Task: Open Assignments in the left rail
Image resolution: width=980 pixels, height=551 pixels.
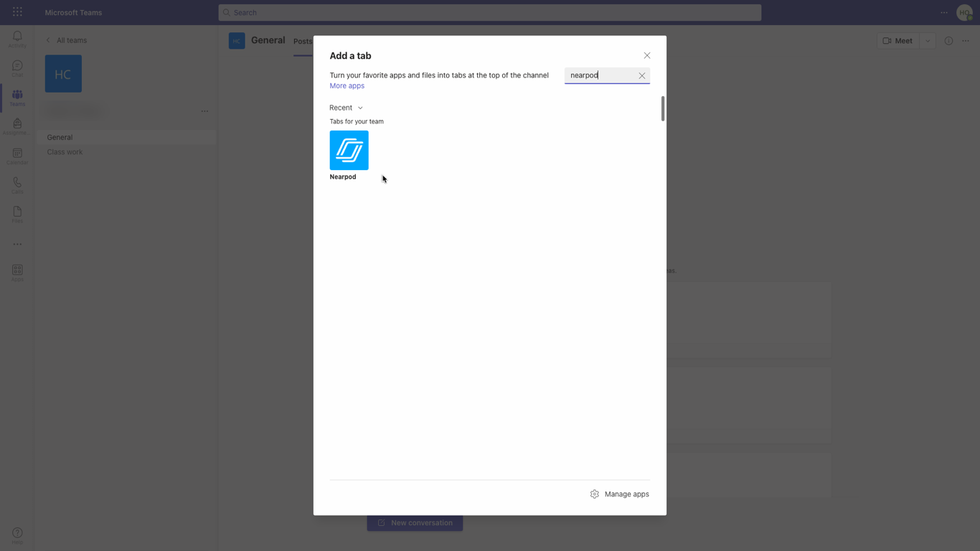Action: (17, 126)
